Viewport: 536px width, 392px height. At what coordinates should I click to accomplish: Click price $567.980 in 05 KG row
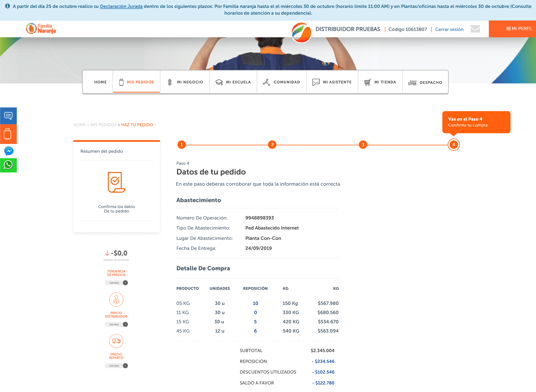tap(328, 303)
